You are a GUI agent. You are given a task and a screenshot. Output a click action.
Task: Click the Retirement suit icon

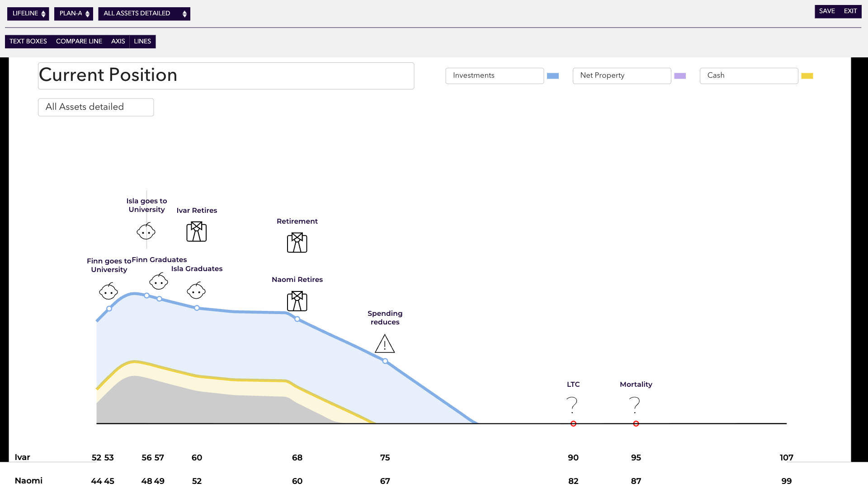click(x=297, y=243)
